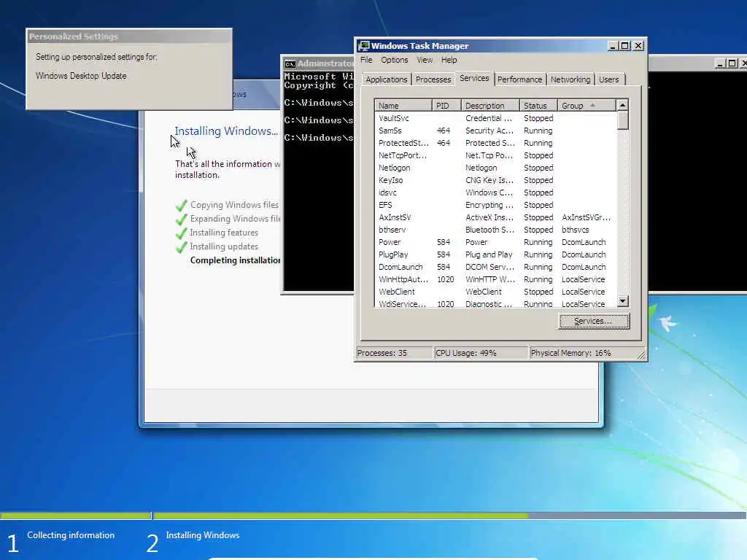Viewport: 747px width, 560px height.
Task: Switch to the Applications tab
Action: 387,79
